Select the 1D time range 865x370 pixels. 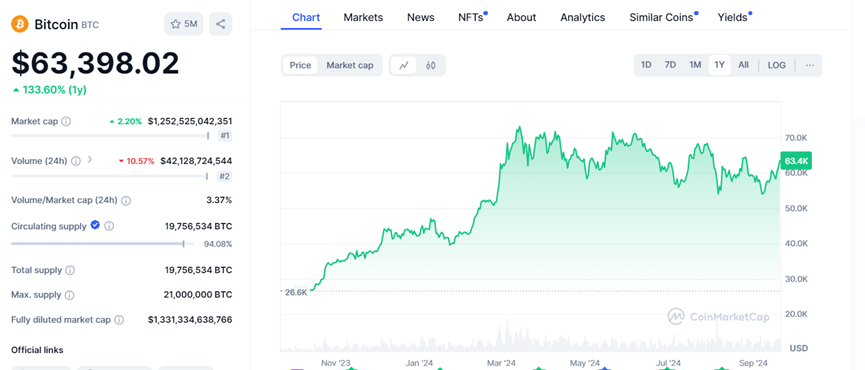pyautogui.click(x=646, y=65)
